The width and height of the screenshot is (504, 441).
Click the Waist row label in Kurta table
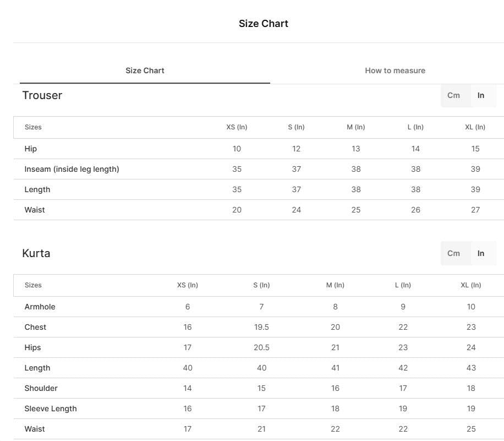click(35, 429)
